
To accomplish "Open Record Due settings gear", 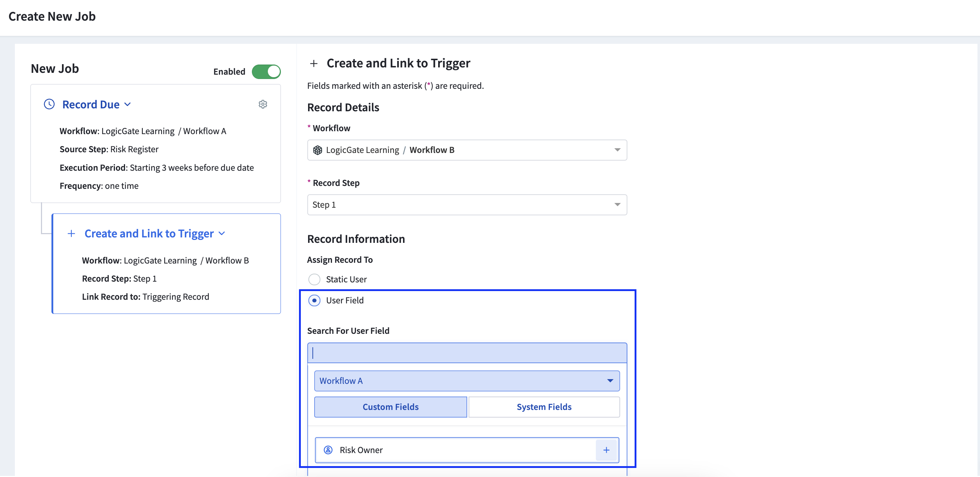I will click(262, 104).
